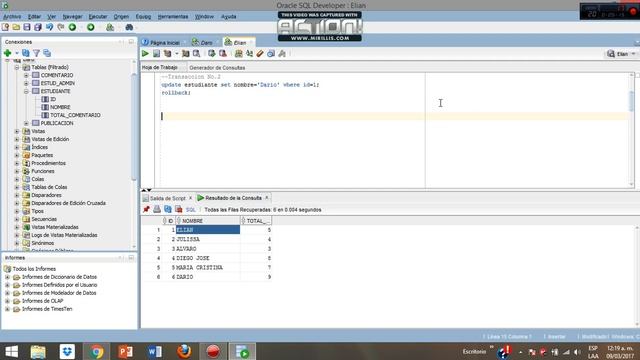Click the Rollback icon in worksheet toolbar

tap(223, 53)
